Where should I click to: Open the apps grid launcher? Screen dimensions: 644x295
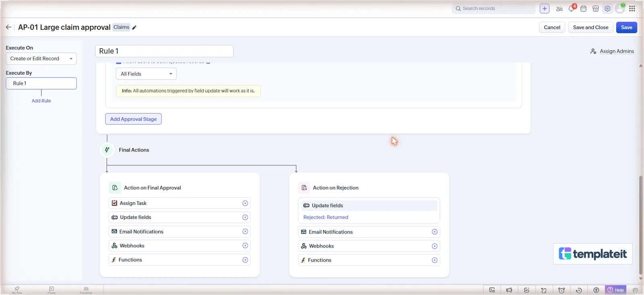pyautogui.click(x=632, y=8)
